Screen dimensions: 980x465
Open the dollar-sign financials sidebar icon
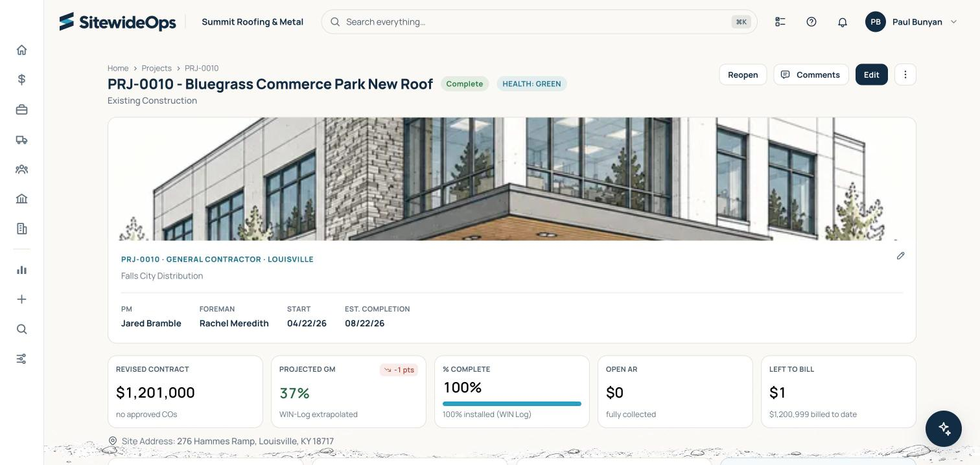tap(21, 80)
